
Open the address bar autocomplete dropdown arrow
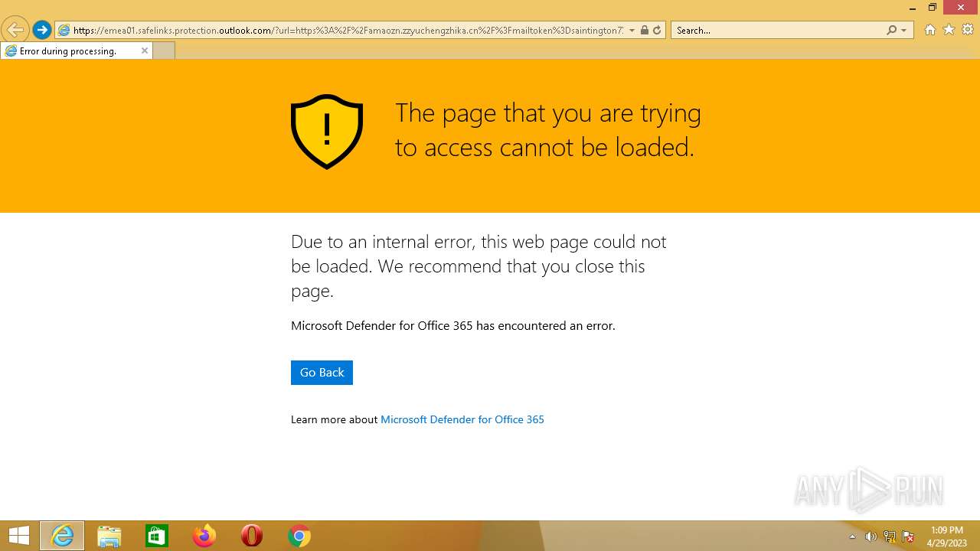click(632, 31)
